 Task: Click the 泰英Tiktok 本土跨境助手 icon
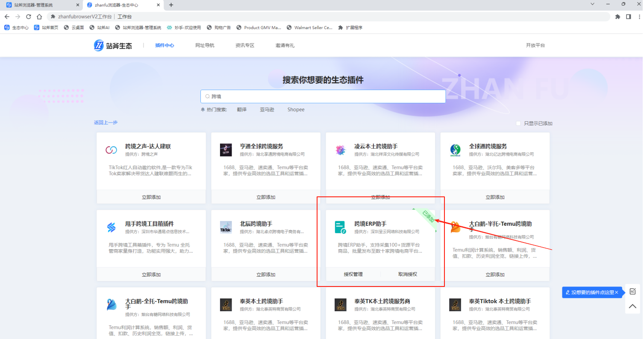point(455,304)
